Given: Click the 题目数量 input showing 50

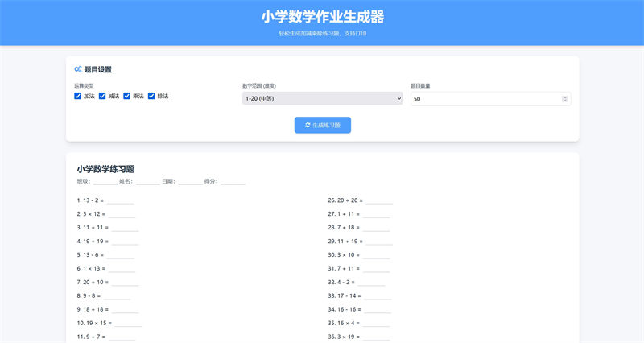Looking at the screenshot, I should (491, 99).
